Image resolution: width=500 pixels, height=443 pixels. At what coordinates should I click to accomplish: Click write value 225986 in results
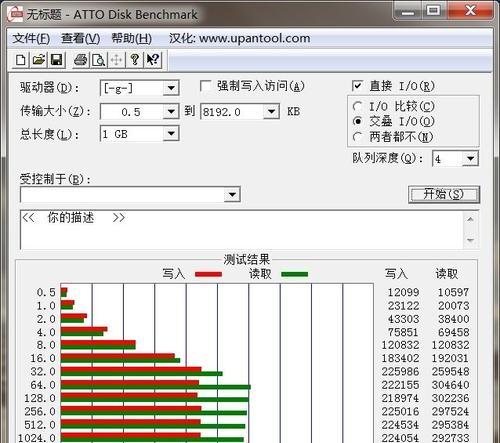(x=400, y=372)
